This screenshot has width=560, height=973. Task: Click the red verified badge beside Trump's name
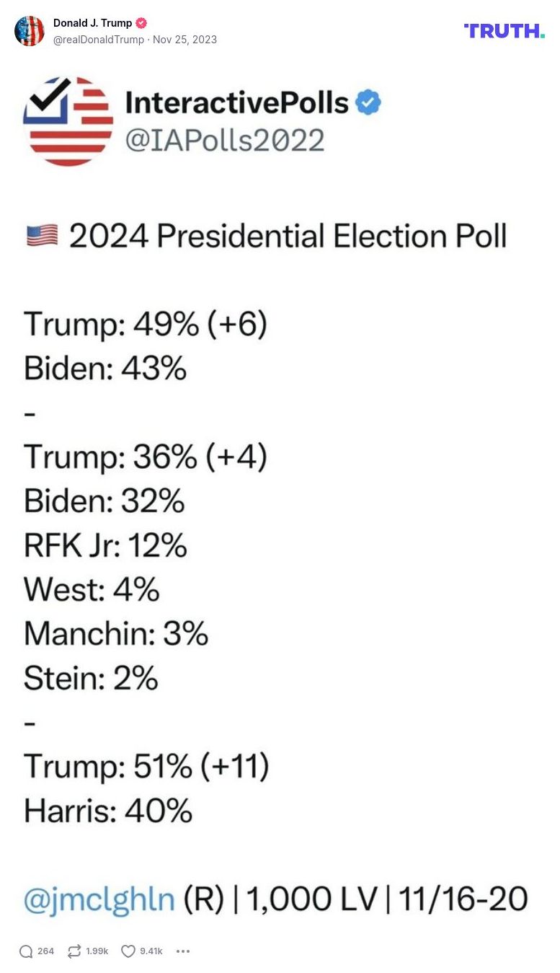(x=141, y=23)
